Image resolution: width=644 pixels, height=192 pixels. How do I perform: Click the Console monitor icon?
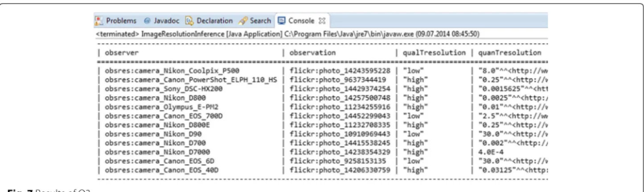click(x=281, y=20)
